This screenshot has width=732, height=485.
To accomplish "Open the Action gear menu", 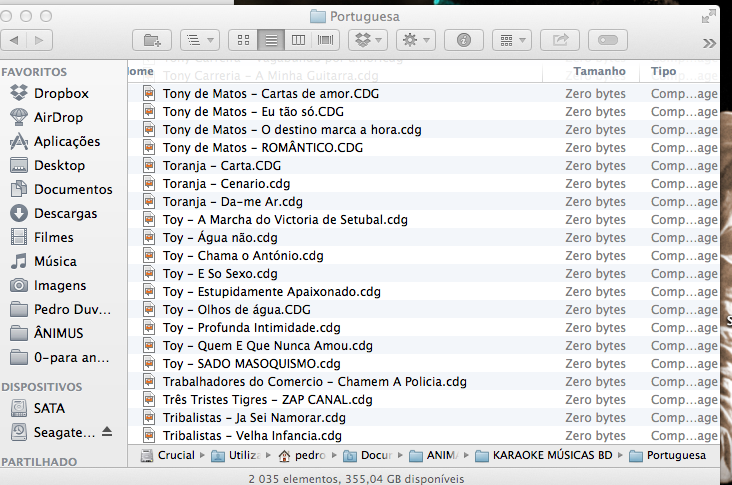I will click(x=415, y=40).
